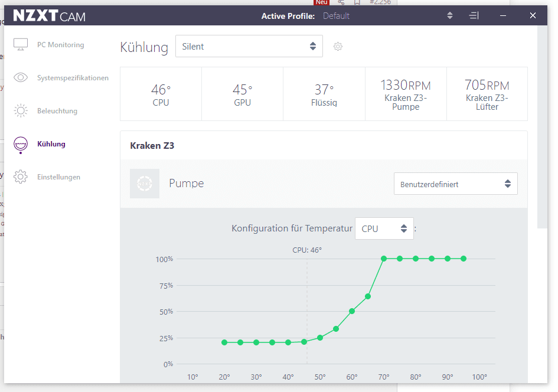The width and height of the screenshot is (558, 392).
Task: Select the Kühlung menu item
Action: point(51,144)
